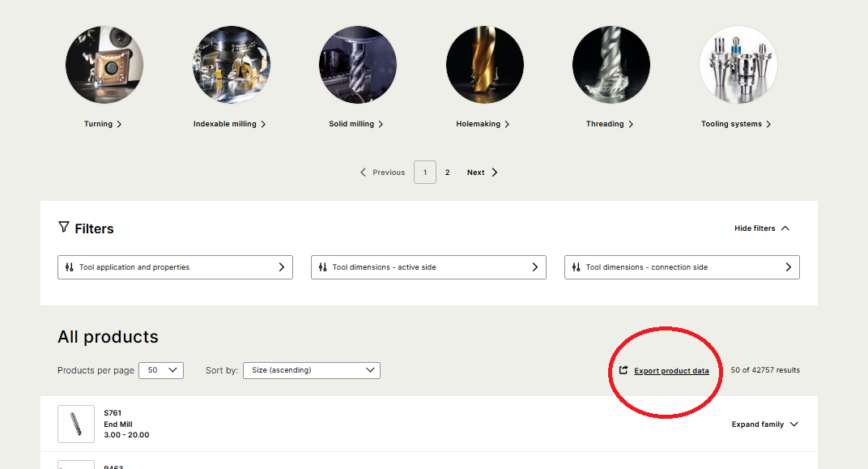868x469 pixels.
Task: Click the export icon beside Export product data
Action: (x=623, y=370)
